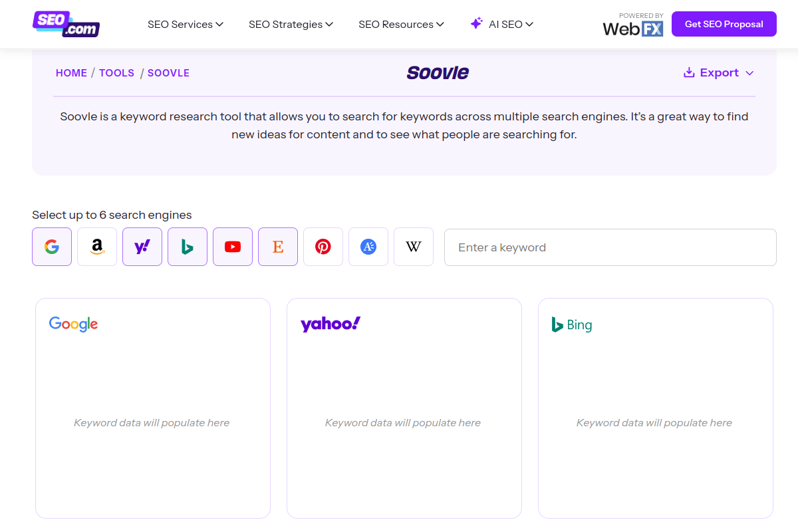The image size is (798, 532).
Task: Open the SEO Resources menu
Action: 401,24
